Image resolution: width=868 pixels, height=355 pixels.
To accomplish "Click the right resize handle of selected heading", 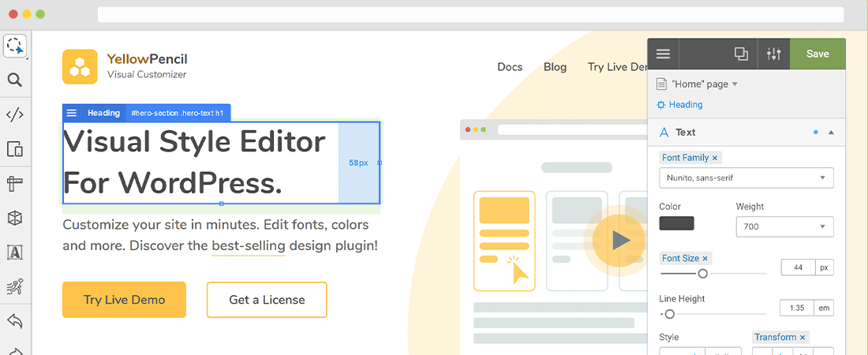I will click(380, 163).
